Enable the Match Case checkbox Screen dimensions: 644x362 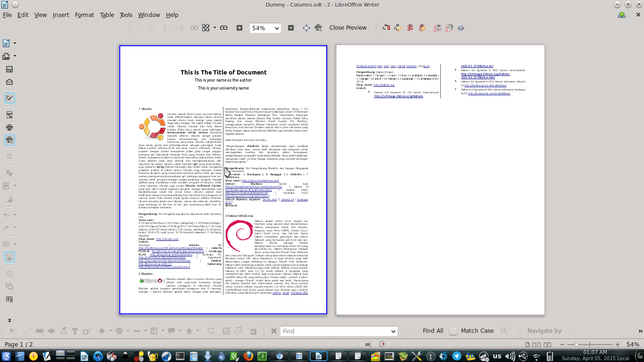pos(453,331)
